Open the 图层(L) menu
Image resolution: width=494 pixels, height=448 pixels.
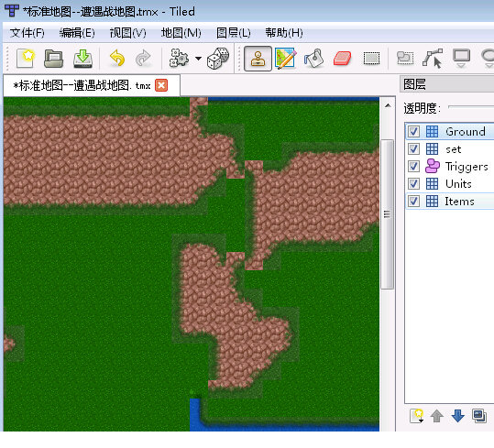pos(234,33)
